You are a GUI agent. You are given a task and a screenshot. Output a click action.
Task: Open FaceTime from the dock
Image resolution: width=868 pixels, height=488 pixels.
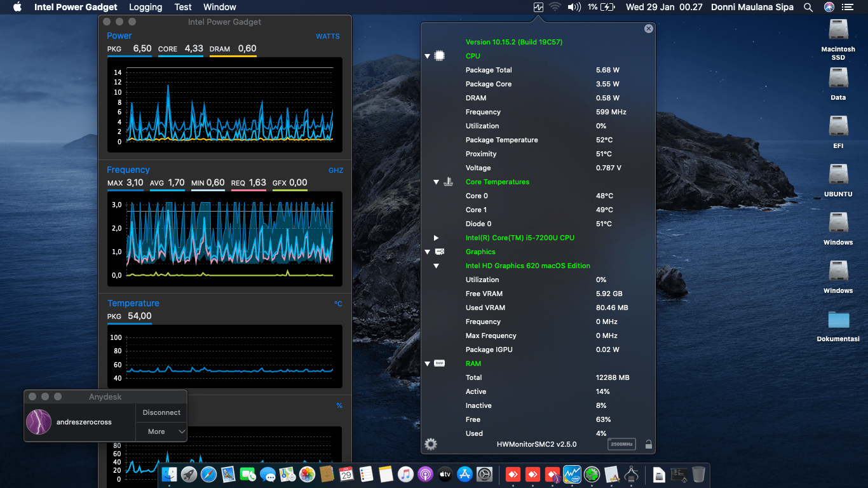[x=248, y=474]
